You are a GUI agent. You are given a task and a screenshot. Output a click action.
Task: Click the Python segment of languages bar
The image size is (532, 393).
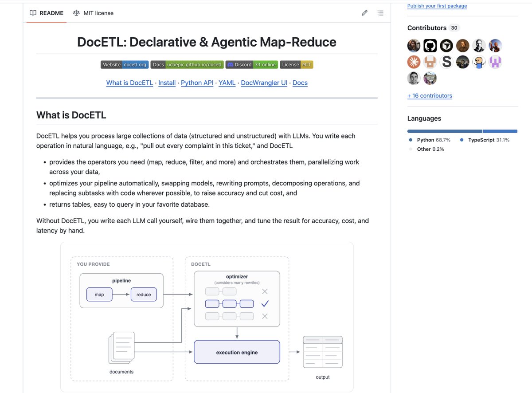[445, 131]
